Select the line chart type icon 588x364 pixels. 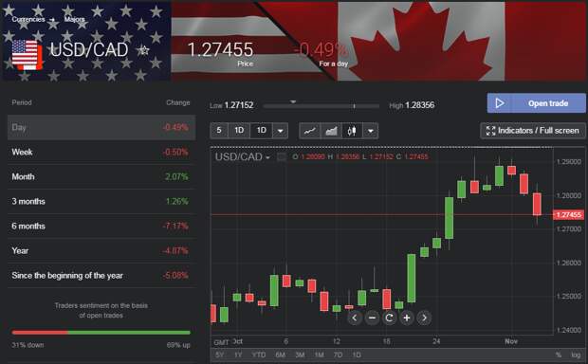pyautogui.click(x=310, y=131)
